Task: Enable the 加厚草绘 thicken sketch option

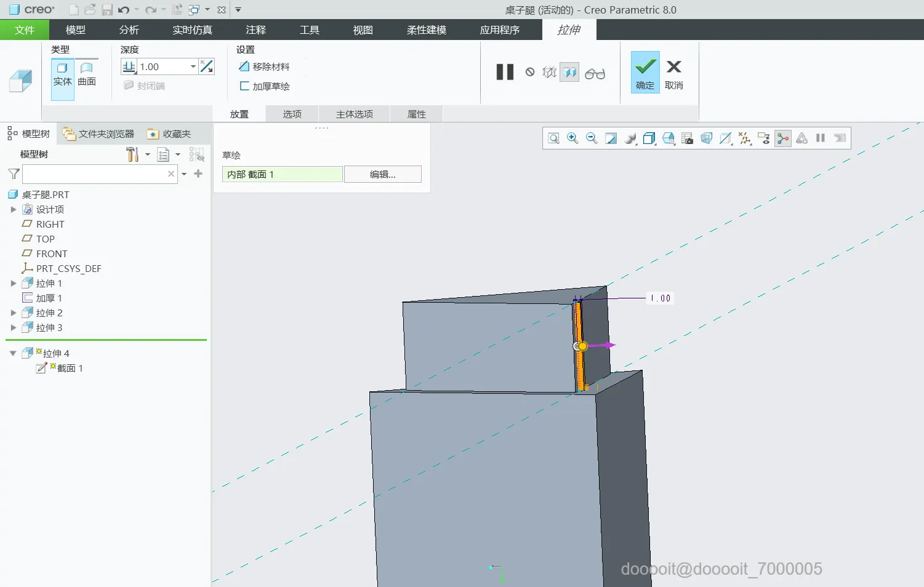Action: click(264, 86)
